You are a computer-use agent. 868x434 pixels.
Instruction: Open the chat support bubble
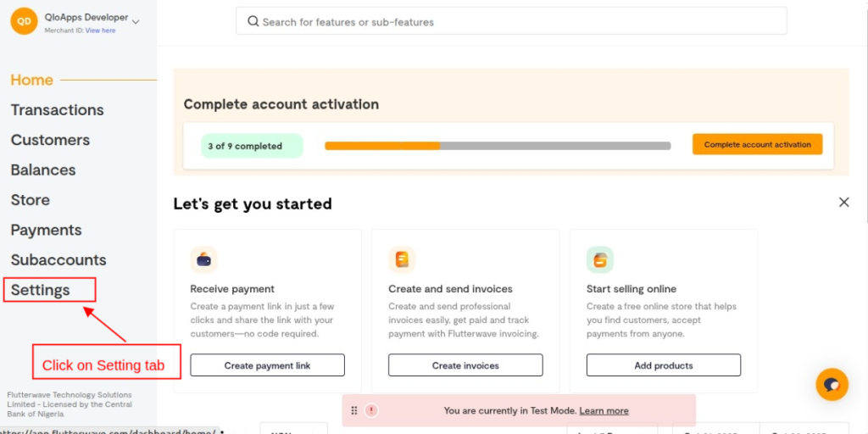[x=832, y=385]
